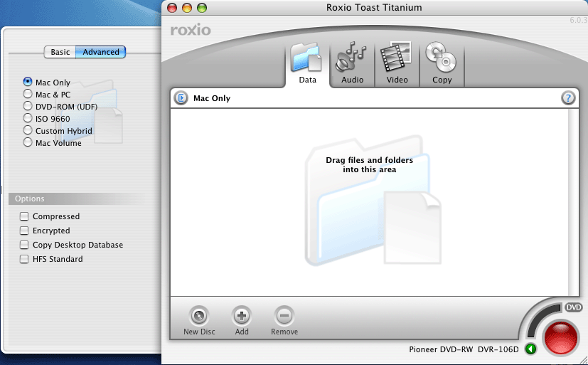
Task: Select the Advanced drawer tab
Action: pos(100,52)
